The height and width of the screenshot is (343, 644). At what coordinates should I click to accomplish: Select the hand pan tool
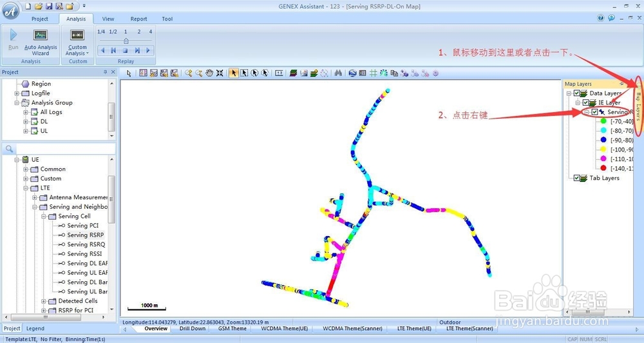point(209,73)
